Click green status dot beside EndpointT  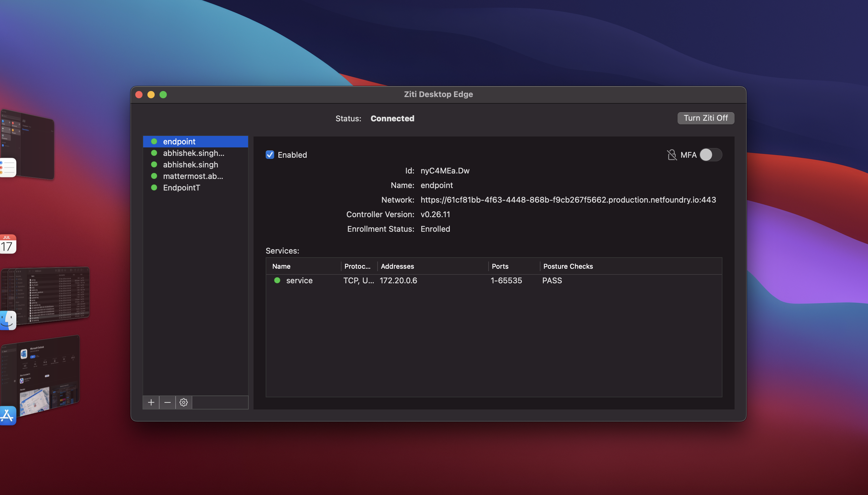[x=154, y=187]
